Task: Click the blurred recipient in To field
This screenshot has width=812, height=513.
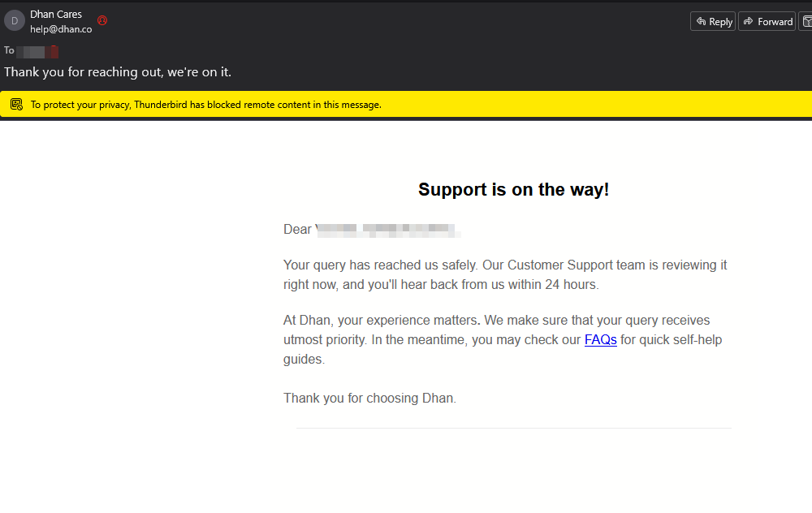Action: 37,51
